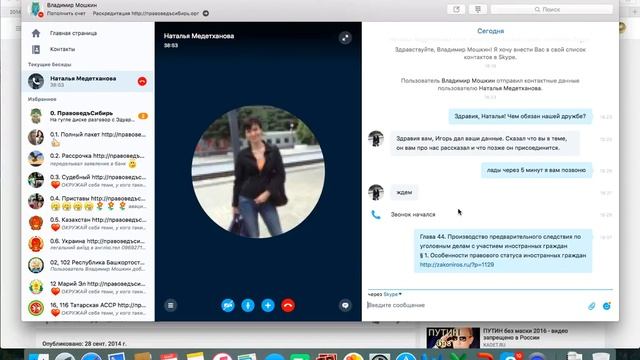End the call with red hang-up button
The height and width of the screenshot is (360, 640).
click(288, 305)
